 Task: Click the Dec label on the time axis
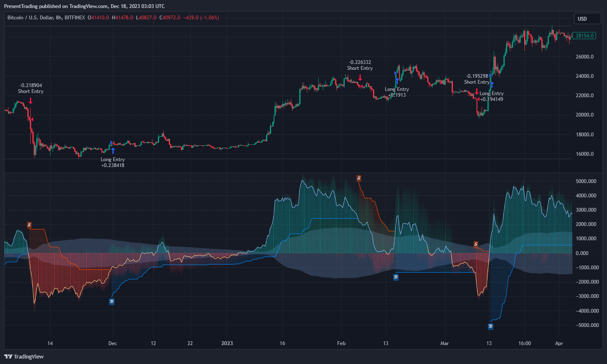click(113, 343)
